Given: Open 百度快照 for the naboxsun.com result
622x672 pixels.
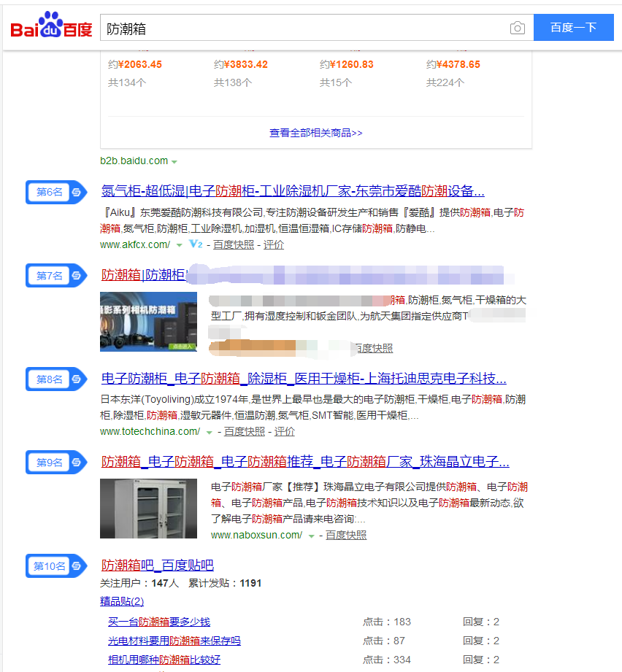Looking at the screenshot, I should [346, 536].
